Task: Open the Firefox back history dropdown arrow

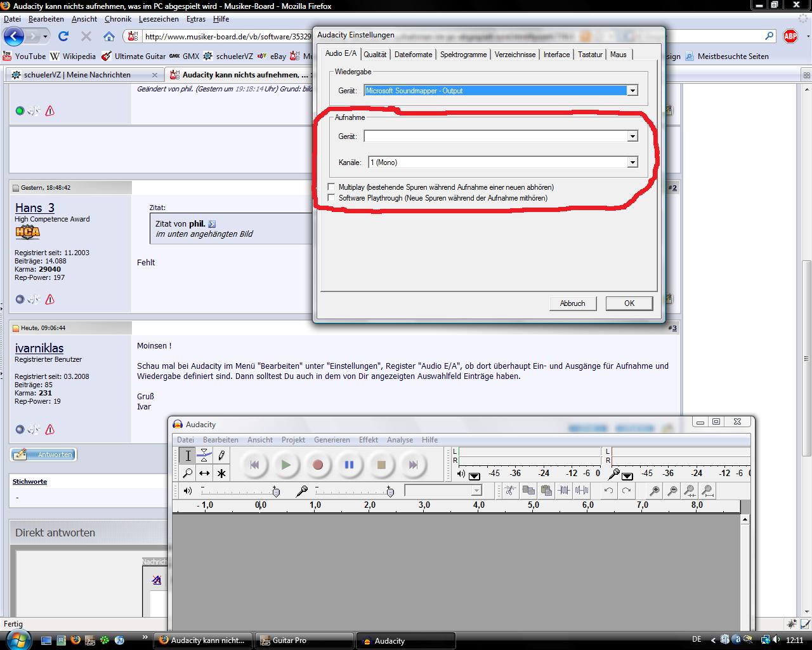Action: click(45, 36)
